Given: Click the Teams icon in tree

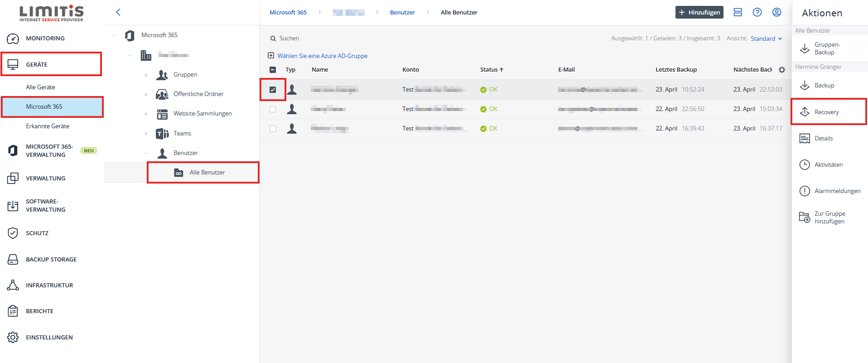Looking at the screenshot, I should point(162,134).
